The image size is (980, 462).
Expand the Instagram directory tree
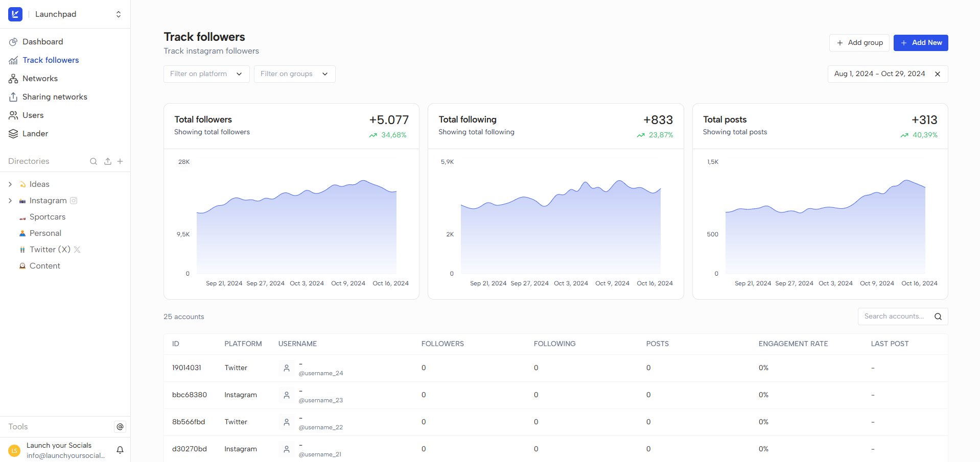coord(10,200)
